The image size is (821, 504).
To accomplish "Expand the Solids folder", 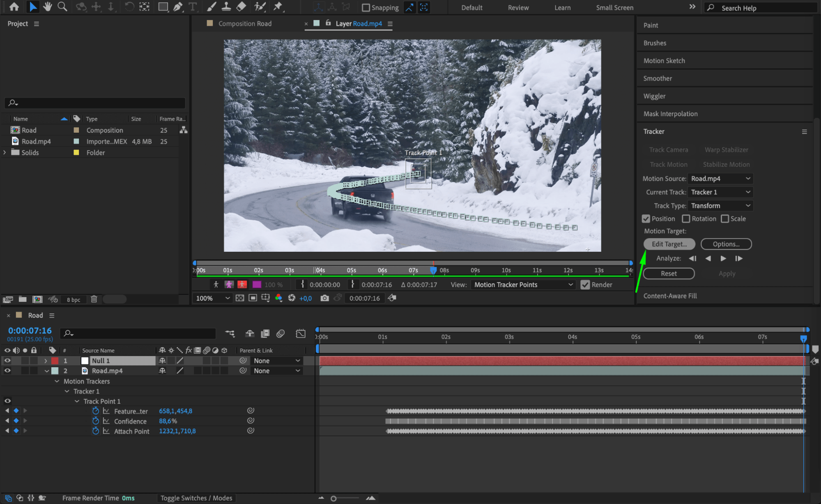I will (5, 152).
